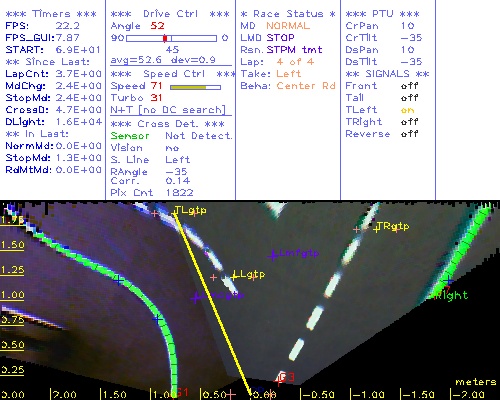Click the LMD STOP status text

pos(268,38)
